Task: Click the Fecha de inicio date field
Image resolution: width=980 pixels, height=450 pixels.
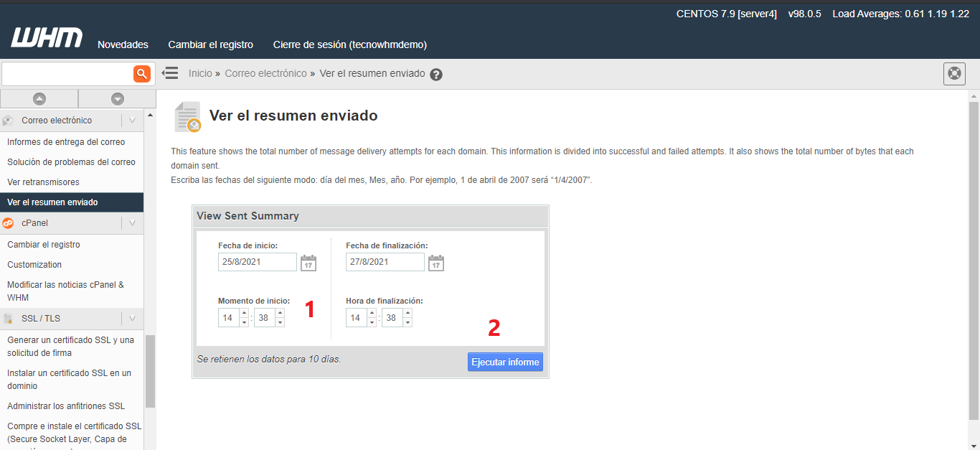Action: click(257, 262)
